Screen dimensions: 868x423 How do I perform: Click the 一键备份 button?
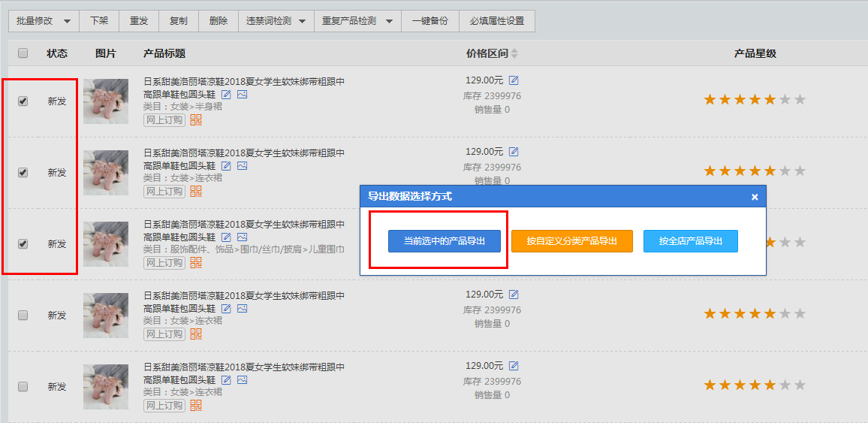tap(430, 21)
